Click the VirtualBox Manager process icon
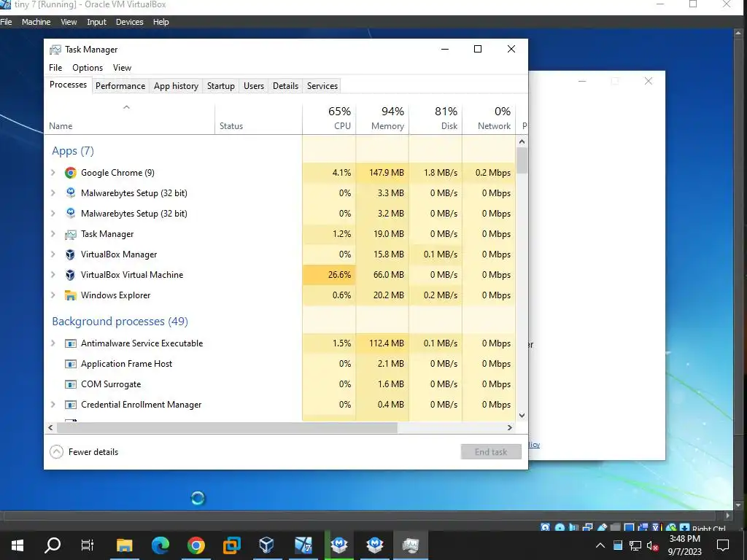Viewport: 747px width, 560px height. point(71,254)
